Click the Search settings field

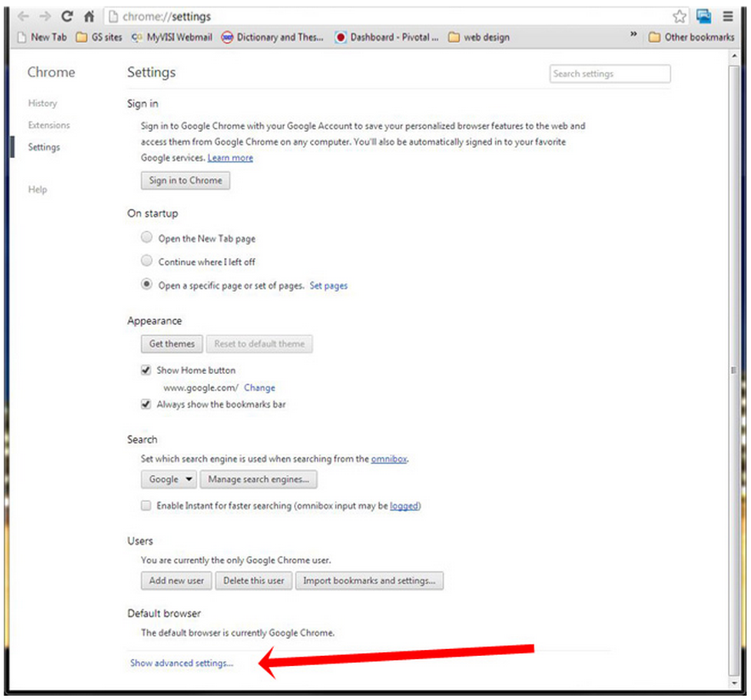point(610,74)
